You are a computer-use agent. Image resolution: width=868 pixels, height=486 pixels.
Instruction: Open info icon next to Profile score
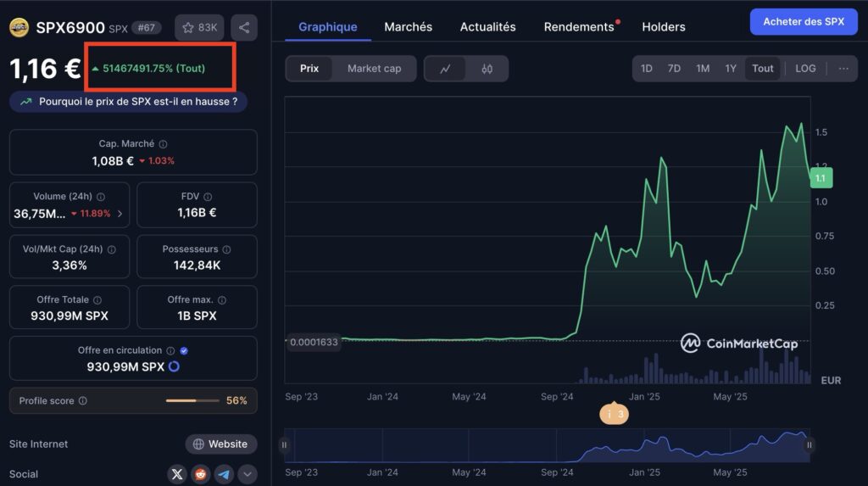[x=83, y=400]
